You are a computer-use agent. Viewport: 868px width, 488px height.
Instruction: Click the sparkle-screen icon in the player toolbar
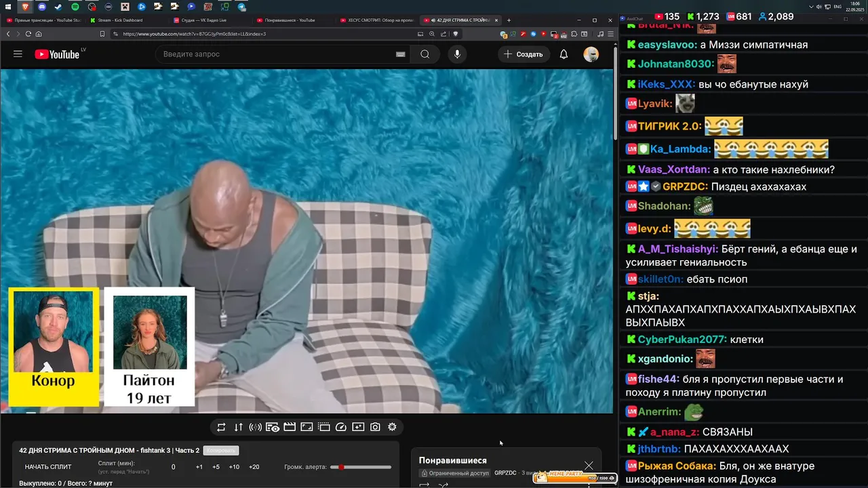tap(358, 427)
